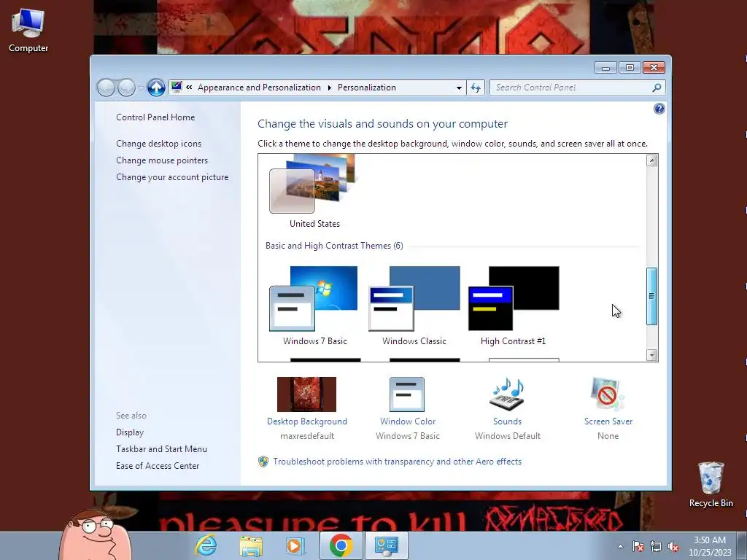Screen dimensions: 747x560
Task: Click theme list scrollbar down arrow
Action: tap(651, 355)
